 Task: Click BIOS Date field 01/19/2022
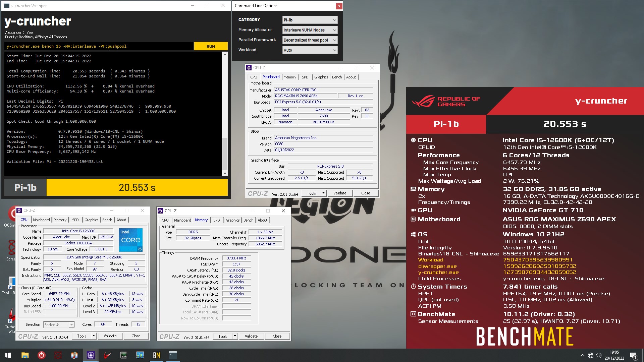coord(324,150)
